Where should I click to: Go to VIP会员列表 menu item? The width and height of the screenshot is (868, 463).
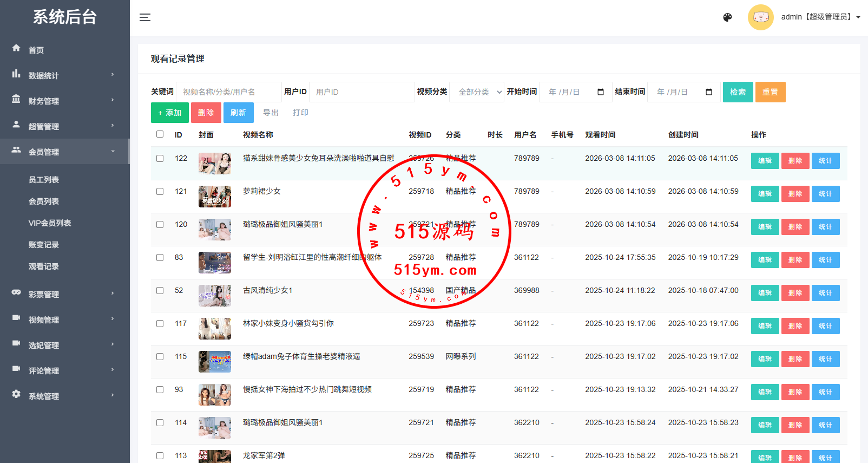(50, 223)
